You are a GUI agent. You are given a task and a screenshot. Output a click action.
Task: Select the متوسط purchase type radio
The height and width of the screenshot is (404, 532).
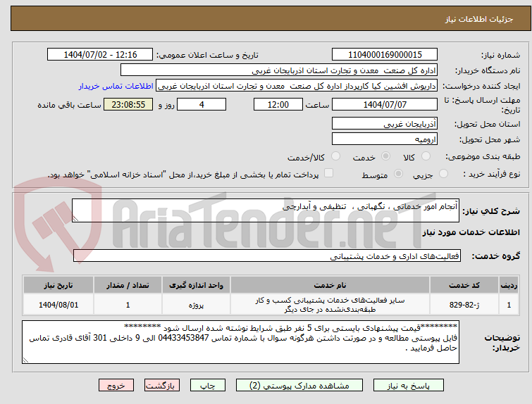[x=398, y=174]
